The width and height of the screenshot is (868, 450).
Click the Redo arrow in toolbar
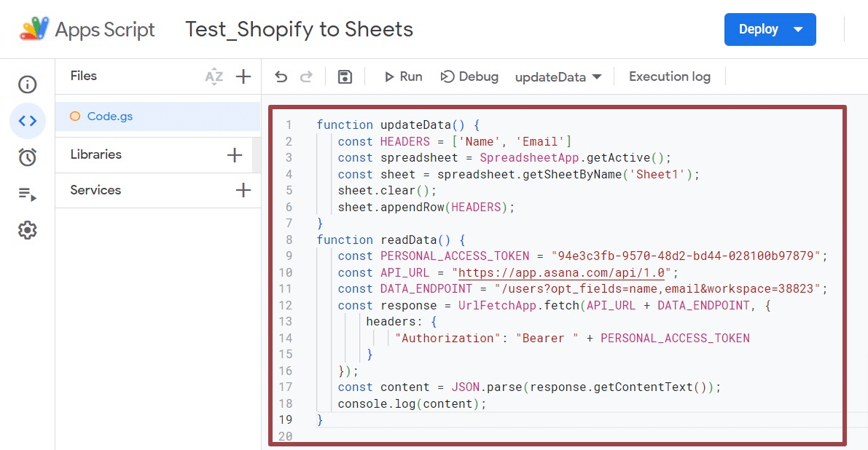point(306,77)
